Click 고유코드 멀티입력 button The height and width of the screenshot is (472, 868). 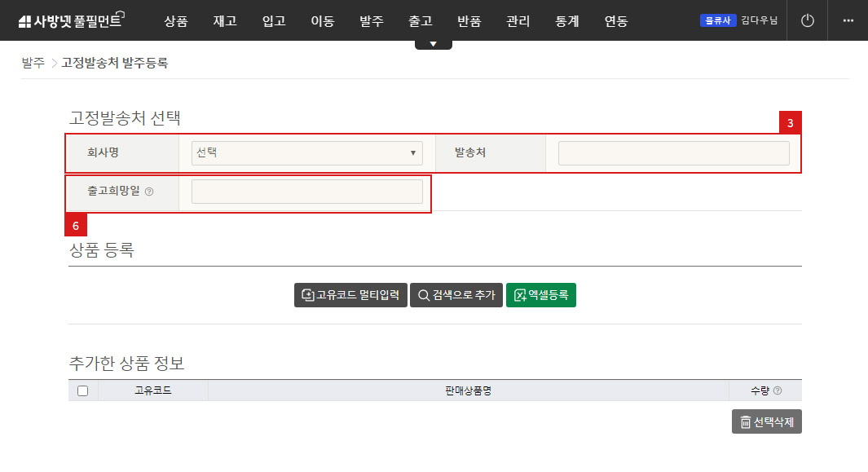click(350, 295)
